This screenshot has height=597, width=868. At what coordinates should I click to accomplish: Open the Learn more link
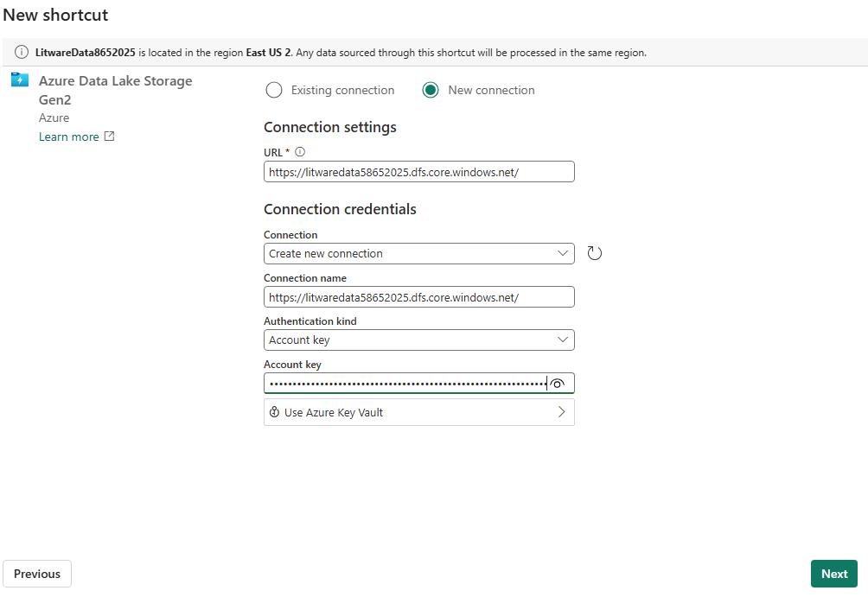(68, 137)
